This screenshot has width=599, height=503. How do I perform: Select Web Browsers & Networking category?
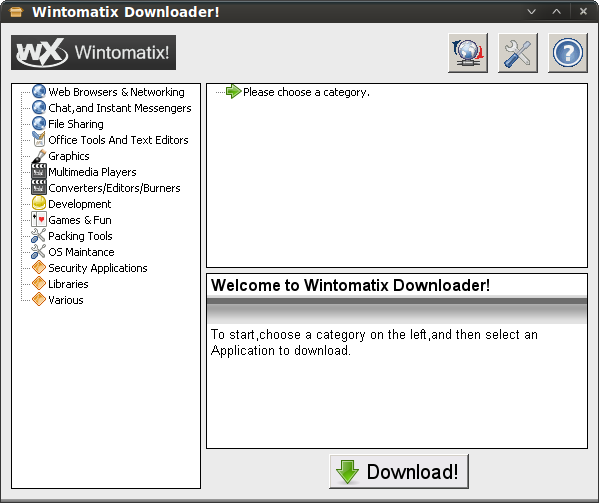pos(116,92)
